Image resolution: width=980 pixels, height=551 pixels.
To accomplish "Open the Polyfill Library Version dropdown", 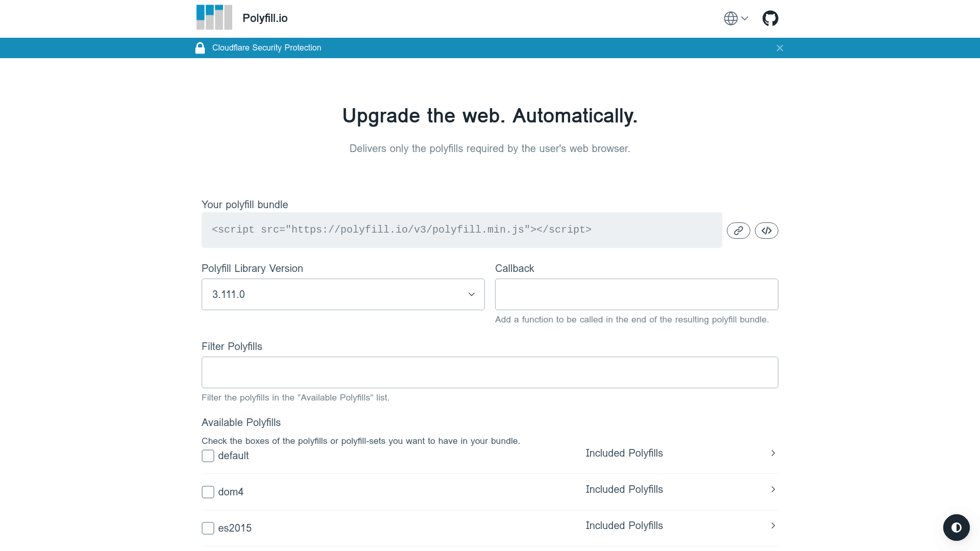I will pos(343,294).
